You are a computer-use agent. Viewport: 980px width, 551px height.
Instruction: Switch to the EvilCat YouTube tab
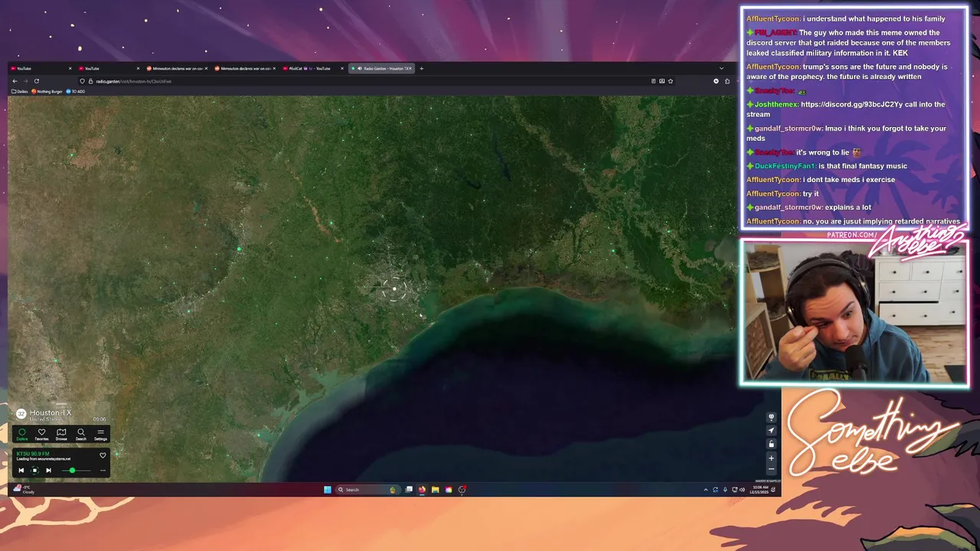[313, 68]
